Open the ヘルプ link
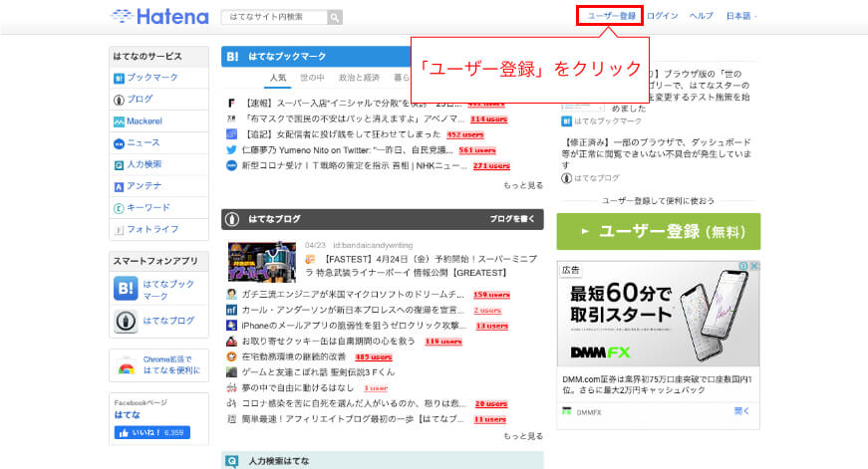The width and height of the screenshot is (868, 469). [701, 16]
